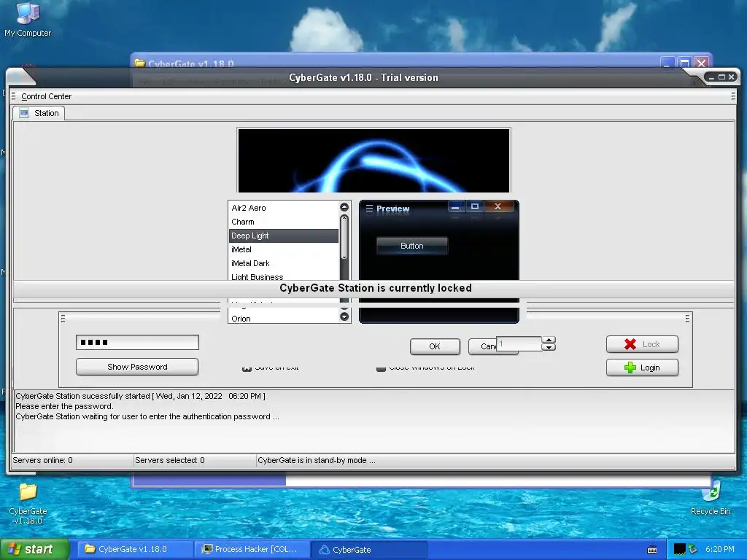
Task: Minimize the CyberGate Trial version window
Action: (711, 77)
